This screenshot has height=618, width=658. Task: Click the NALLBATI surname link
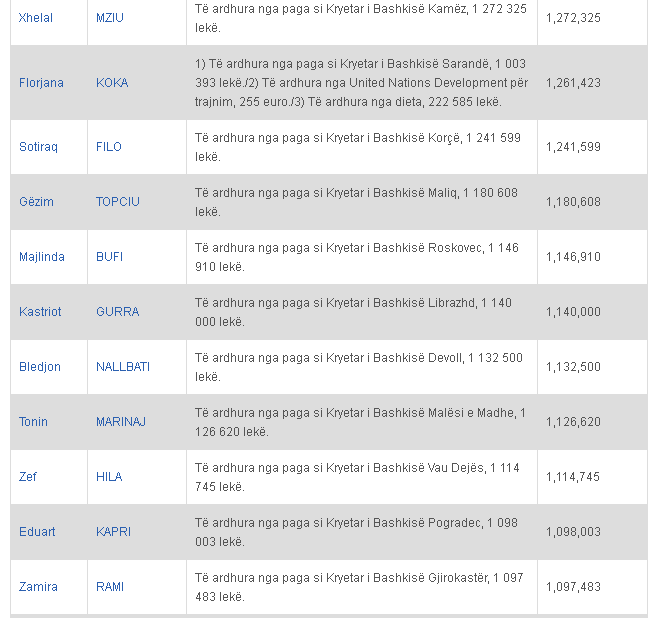[123, 367]
